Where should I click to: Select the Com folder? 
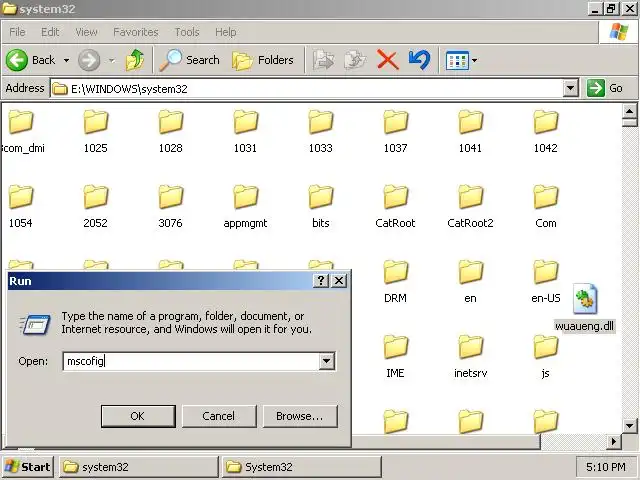546,207
